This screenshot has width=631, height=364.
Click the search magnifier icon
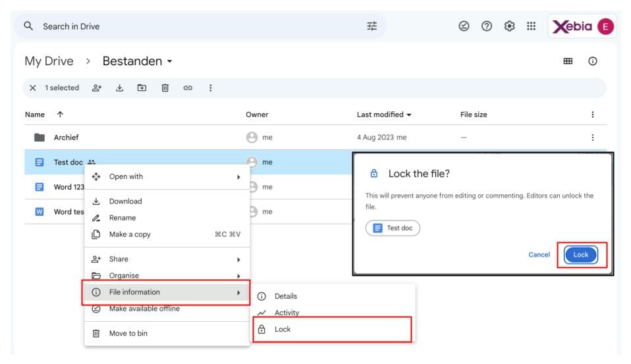point(28,26)
